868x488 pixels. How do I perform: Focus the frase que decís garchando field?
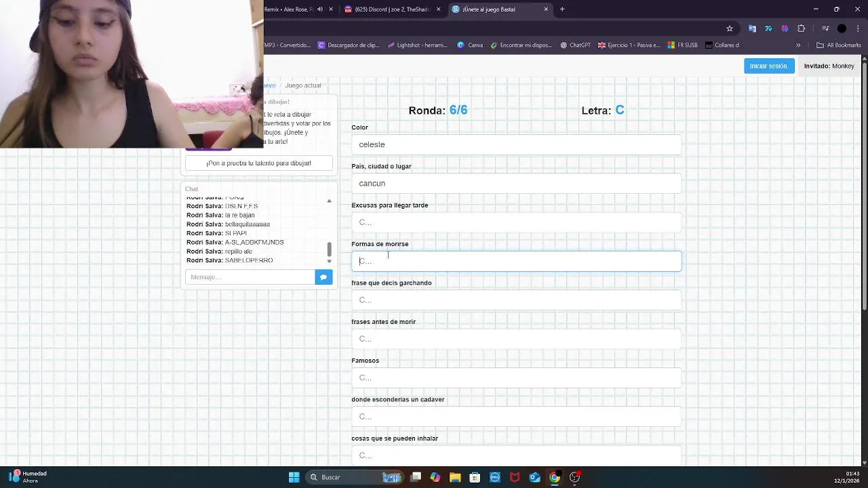pyautogui.click(x=516, y=300)
